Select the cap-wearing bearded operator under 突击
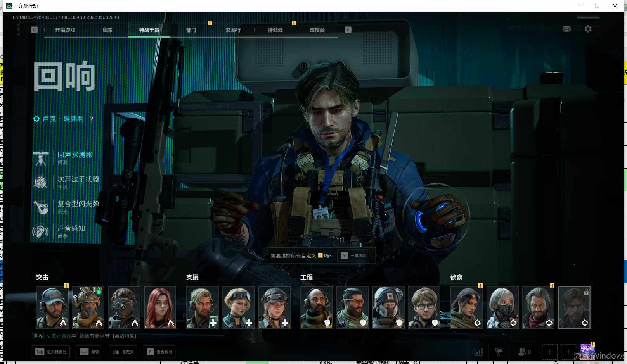 tap(52, 308)
